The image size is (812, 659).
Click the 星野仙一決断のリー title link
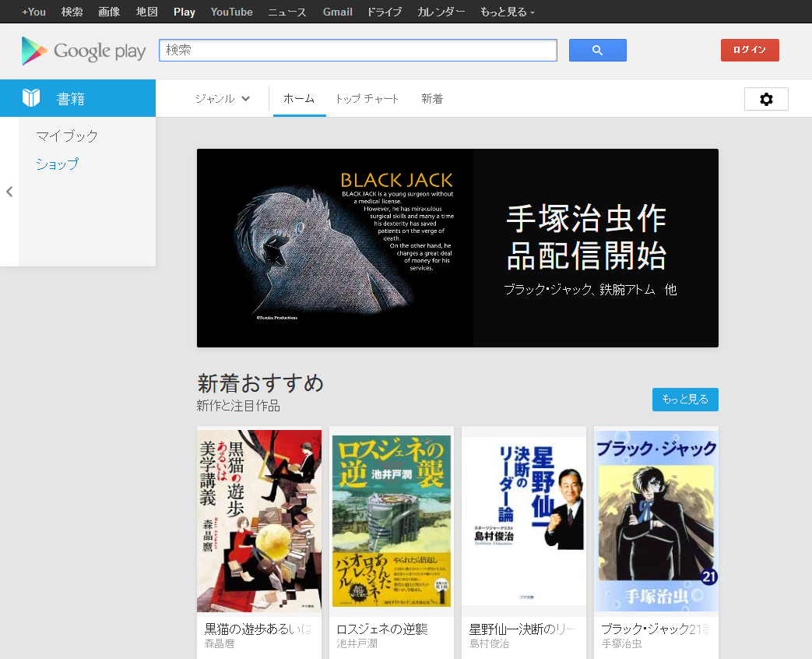[x=522, y=629]
